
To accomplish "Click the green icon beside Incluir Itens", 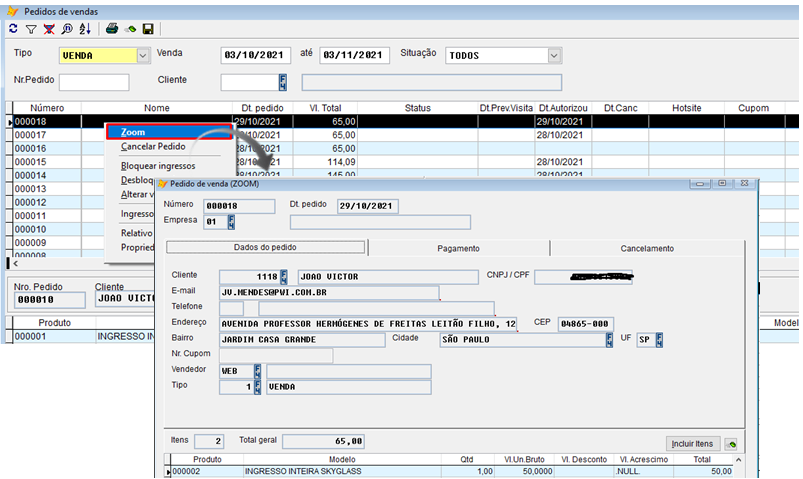I will 732,443.
